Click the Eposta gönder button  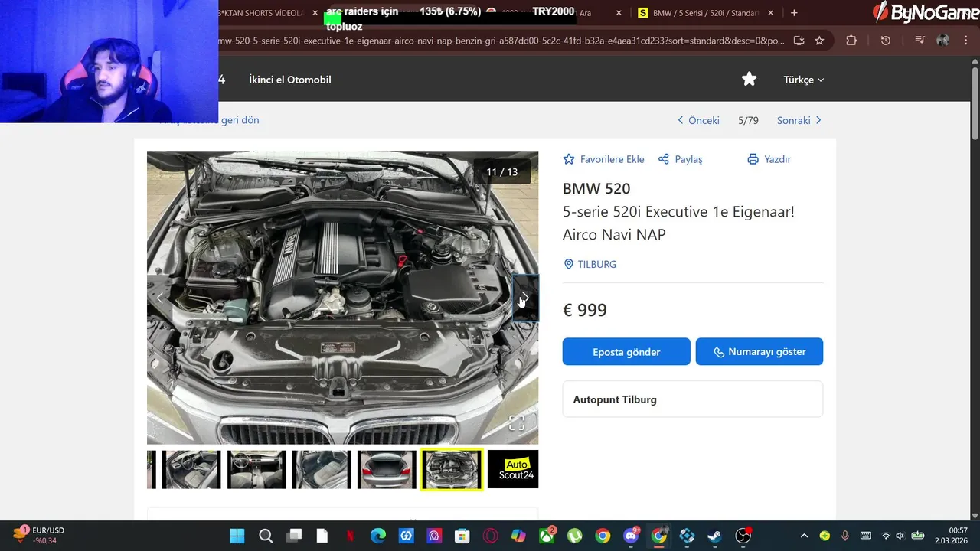[626, 352]
